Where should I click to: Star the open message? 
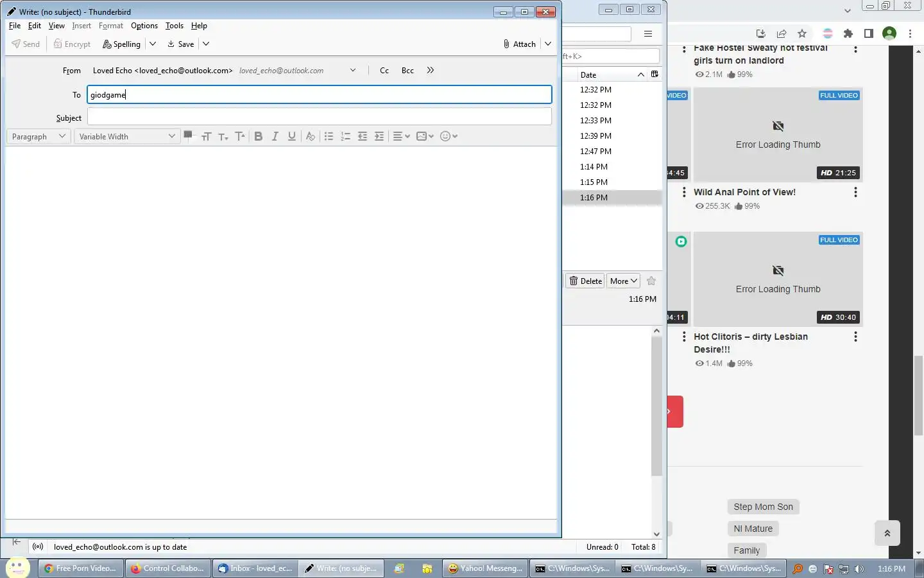(651, 281)
